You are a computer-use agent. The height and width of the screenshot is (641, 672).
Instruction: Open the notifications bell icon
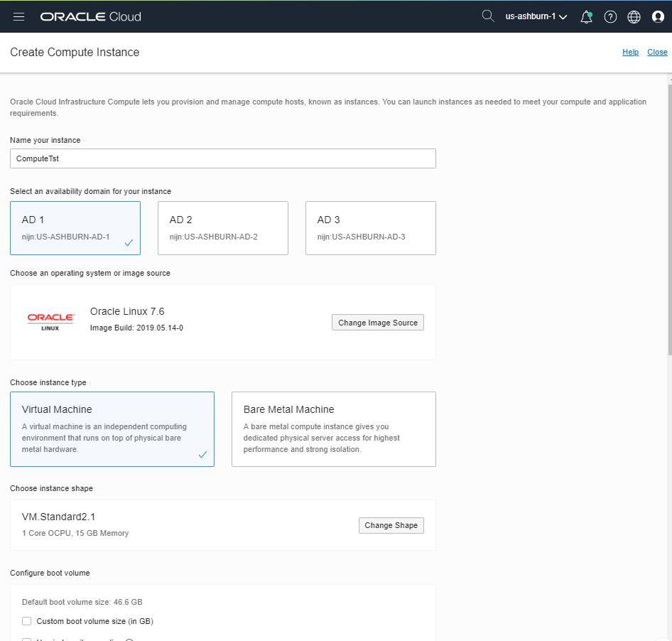click(x=586, y=17)
